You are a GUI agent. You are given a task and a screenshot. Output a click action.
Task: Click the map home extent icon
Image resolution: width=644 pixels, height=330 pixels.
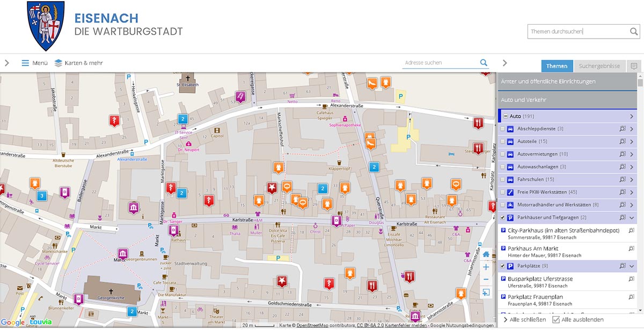(x=486, y=254)
